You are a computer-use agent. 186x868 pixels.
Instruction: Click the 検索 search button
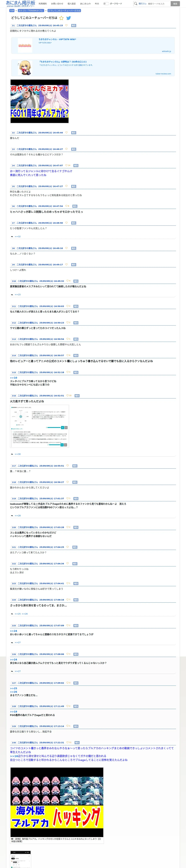click(x=175, y=4)
